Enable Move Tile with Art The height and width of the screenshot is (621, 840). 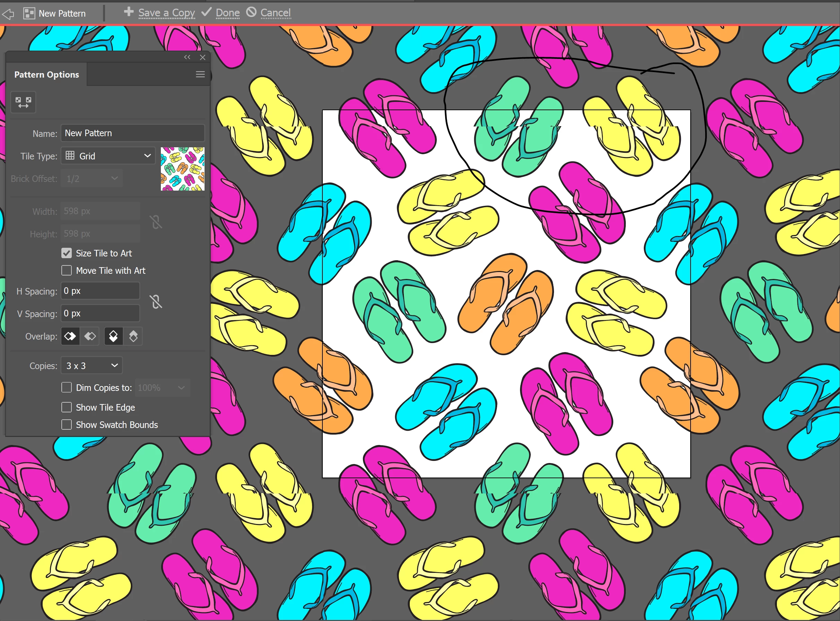67,270
